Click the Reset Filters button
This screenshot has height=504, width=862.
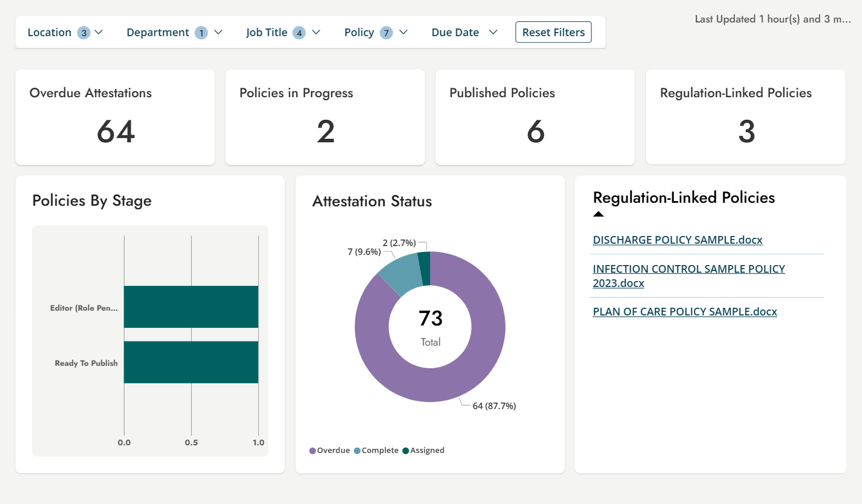coord(553,33)
